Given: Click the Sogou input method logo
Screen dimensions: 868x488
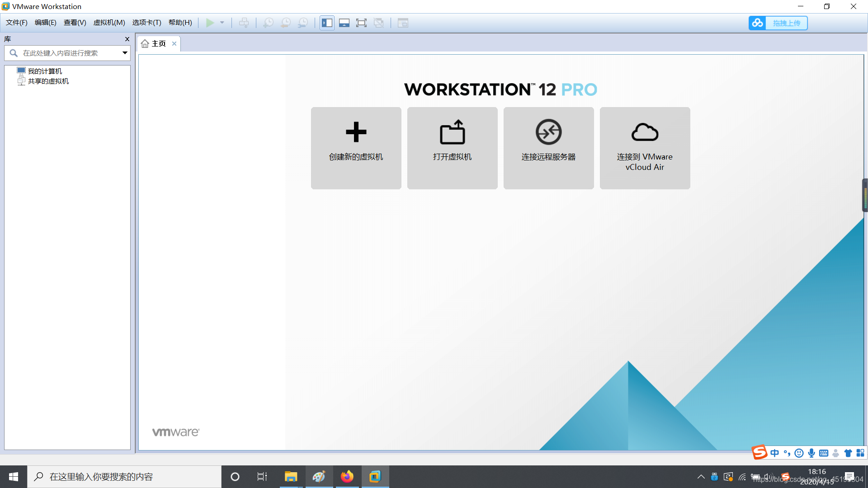Looking at the screenshot, I should coord(759,452).
